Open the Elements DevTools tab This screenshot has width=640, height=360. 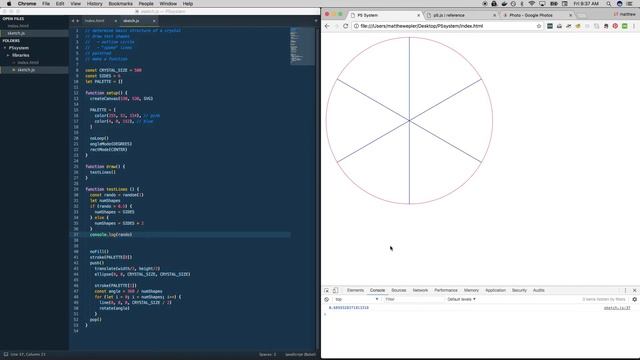[355, 290]
